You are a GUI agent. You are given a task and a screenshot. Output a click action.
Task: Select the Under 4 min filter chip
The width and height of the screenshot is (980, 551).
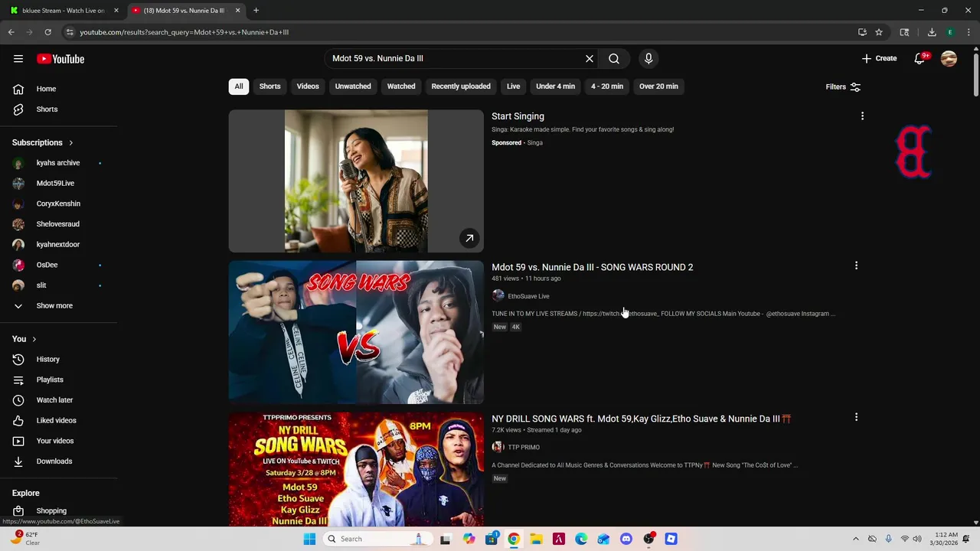coord(555,86)
